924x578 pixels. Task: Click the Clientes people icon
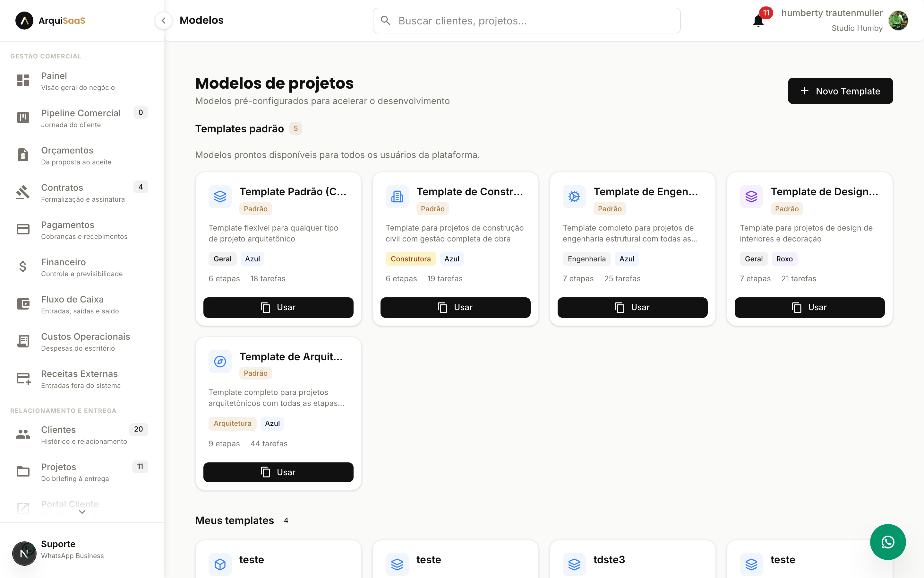[23, 434]
